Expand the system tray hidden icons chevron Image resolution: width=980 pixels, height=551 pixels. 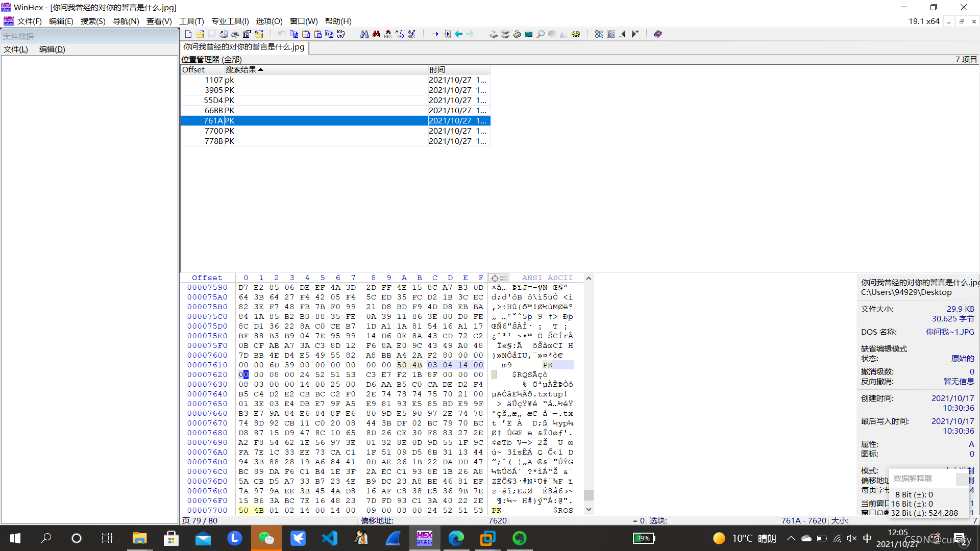pos(791,538)
